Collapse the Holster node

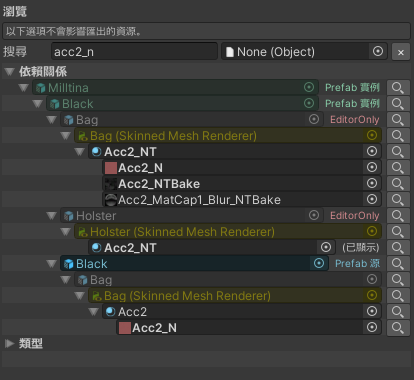(52, 216)
